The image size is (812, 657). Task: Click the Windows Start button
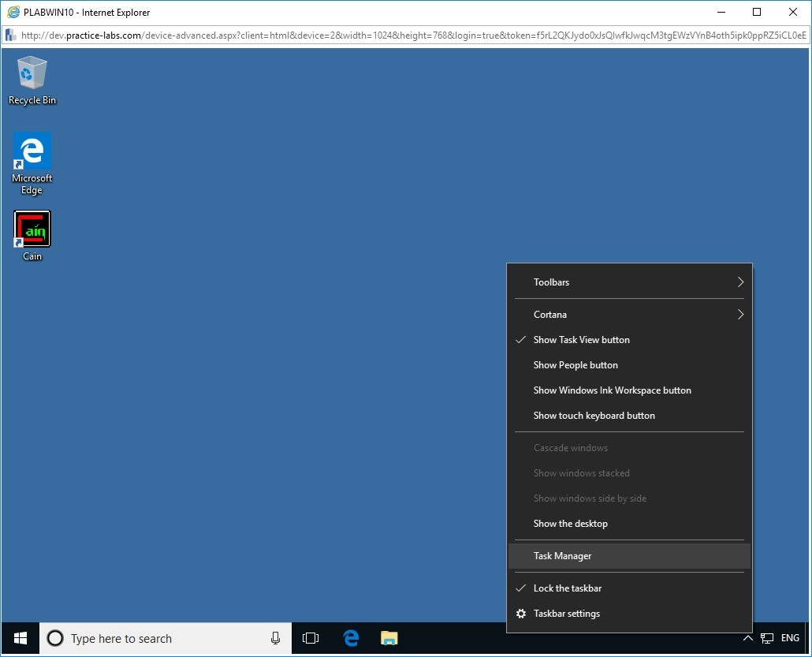click(19, 638)
